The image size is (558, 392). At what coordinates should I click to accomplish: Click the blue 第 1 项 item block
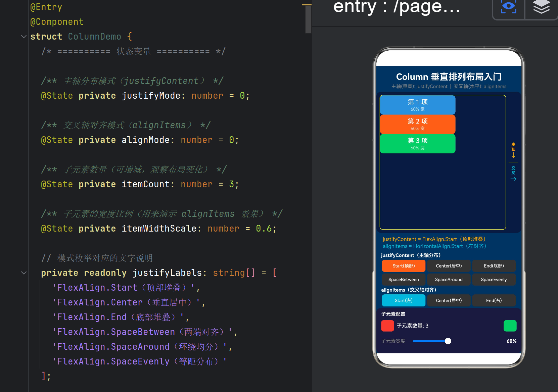[x=418, y=105]
